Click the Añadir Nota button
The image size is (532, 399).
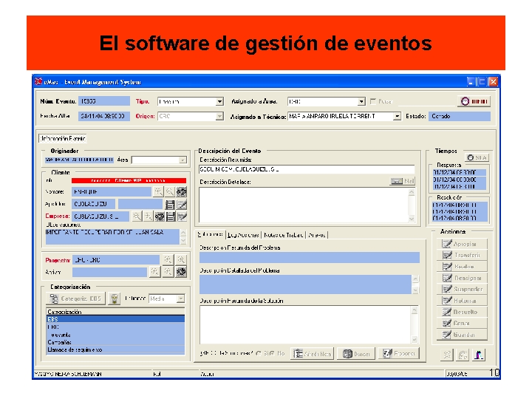312,353
